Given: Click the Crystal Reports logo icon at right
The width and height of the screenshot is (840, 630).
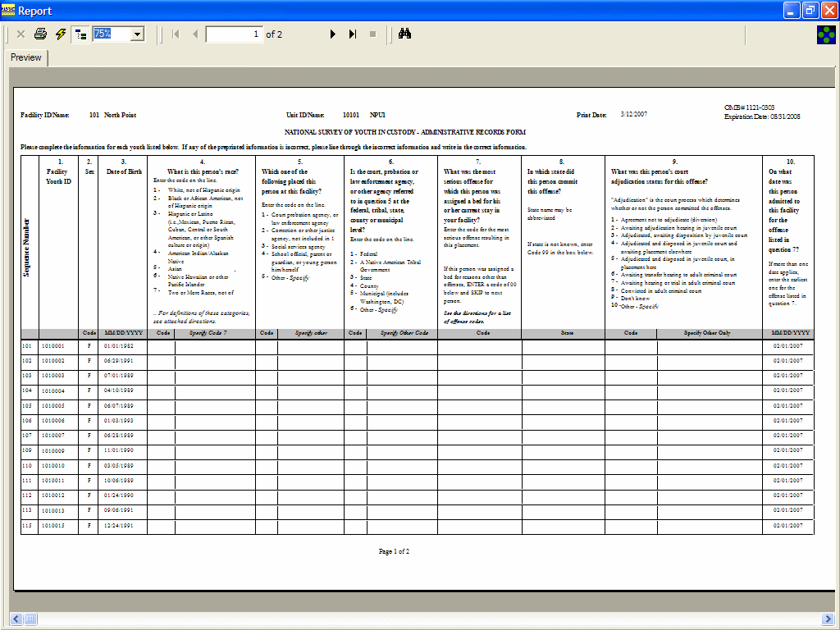Looking at the screenshot, I should click(x=826, y=34).
